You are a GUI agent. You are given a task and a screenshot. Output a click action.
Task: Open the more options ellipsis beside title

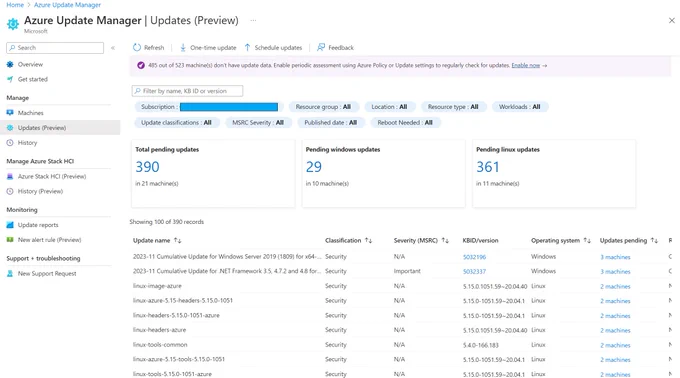click(253, 20)
